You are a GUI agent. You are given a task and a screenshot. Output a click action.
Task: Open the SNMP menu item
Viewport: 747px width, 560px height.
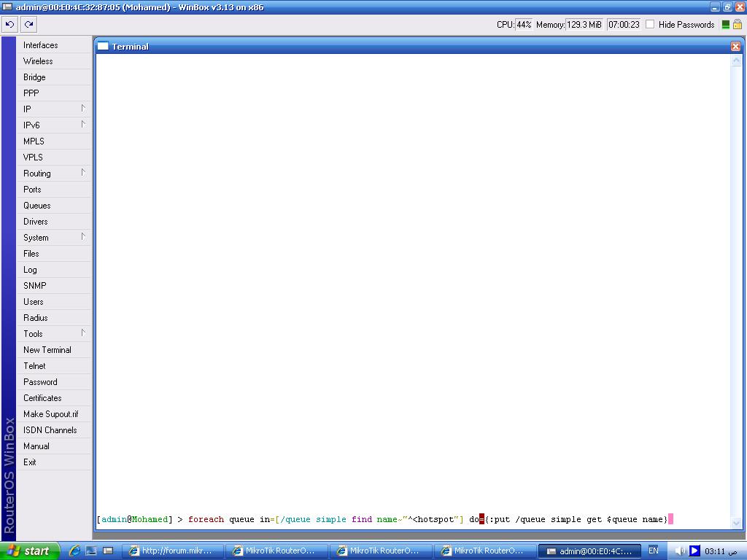tap(54, 286)
